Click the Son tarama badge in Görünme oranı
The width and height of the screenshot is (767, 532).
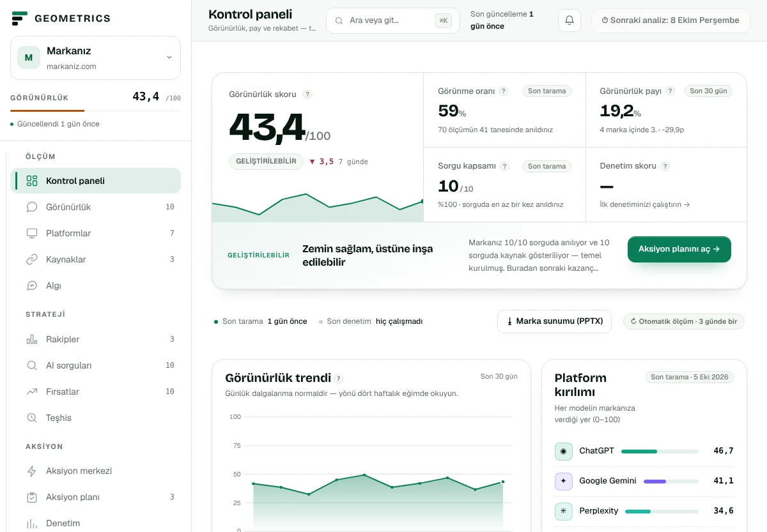547,91
